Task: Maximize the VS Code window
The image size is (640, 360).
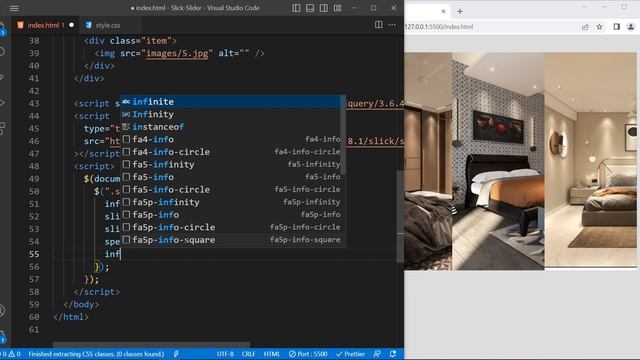Action: click(x=374, y=8)
